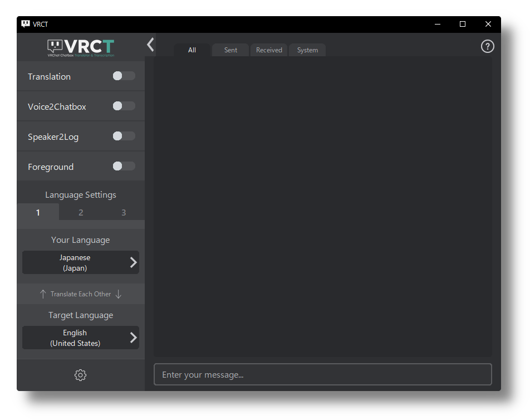The height and width of the screenshot is (420, 530).
Task: Turn on the Voice2Chatbox switch
Action: 124,106
